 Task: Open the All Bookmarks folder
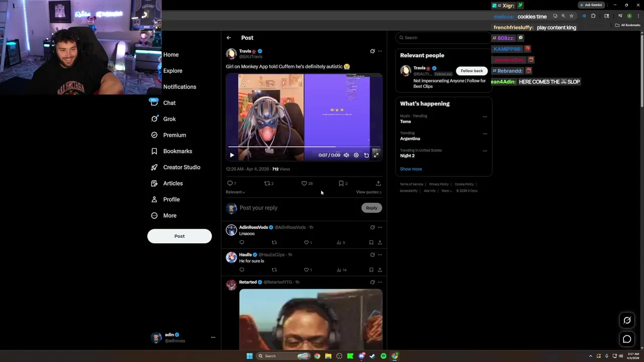point(627,25)
